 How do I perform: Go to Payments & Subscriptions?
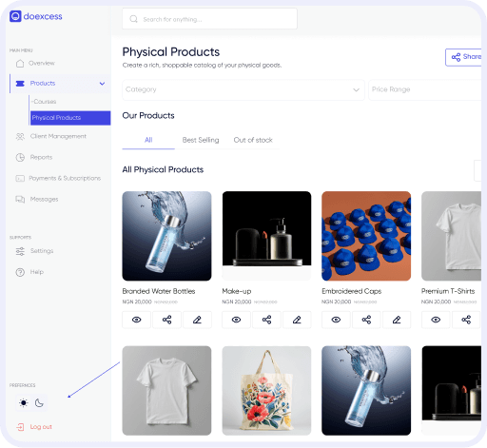coord(65,178)
